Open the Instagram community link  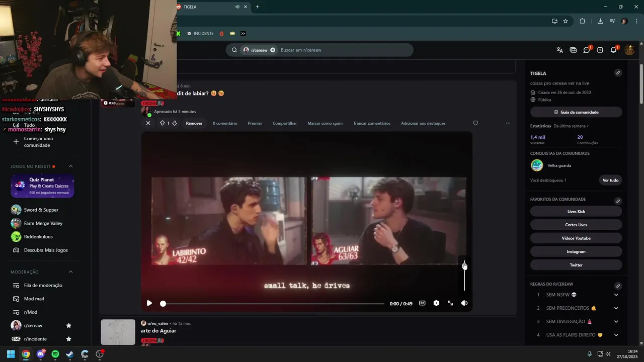[576, 251]
